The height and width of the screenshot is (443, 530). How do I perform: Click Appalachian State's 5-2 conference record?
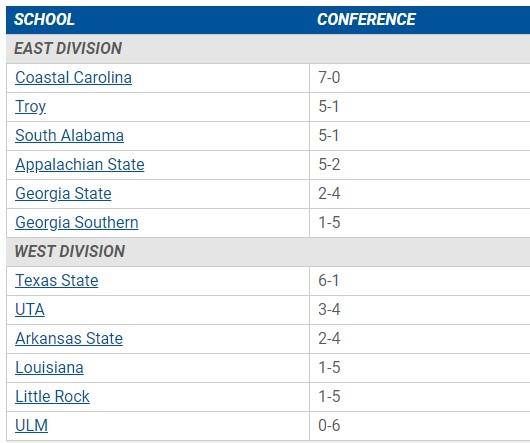pos(329,165)
